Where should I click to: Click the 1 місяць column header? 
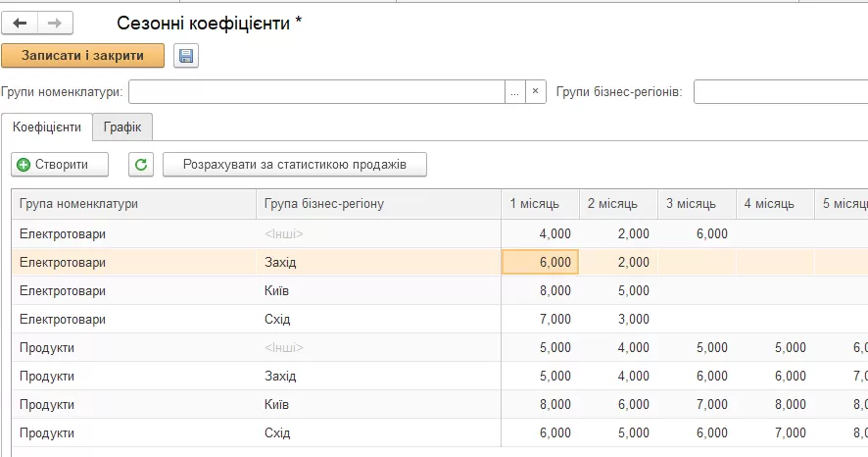540,204
